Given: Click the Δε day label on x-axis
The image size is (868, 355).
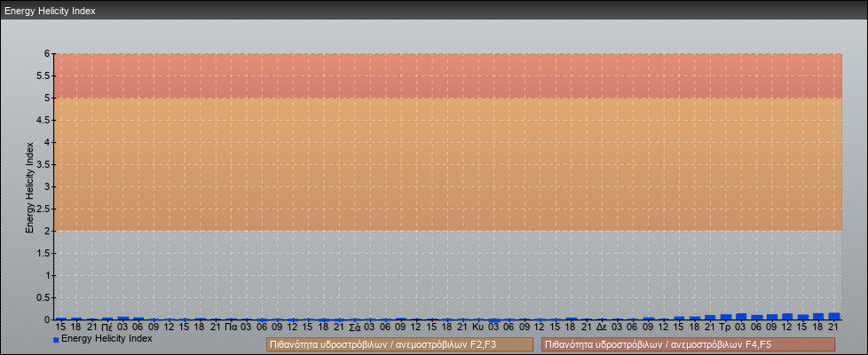Looking at the screenshot, I should 602,327.
